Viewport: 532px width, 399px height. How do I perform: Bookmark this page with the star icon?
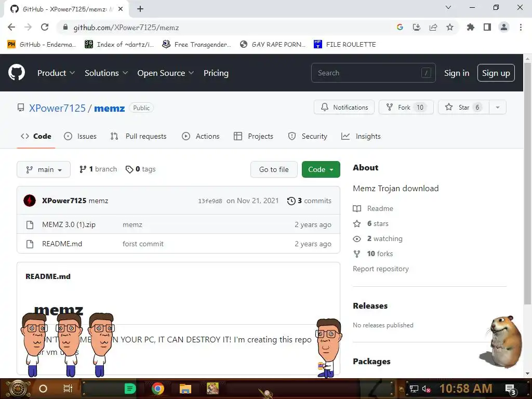(x=450, y=27)
